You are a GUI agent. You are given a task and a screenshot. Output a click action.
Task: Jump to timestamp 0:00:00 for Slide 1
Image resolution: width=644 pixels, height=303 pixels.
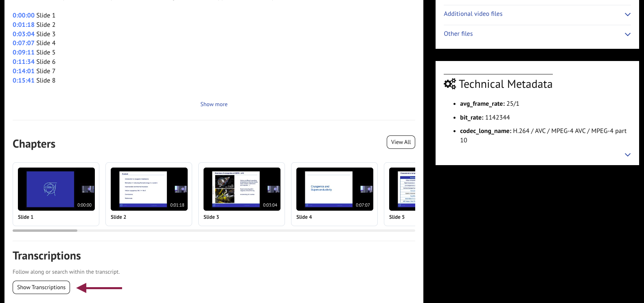pos(24,15)
